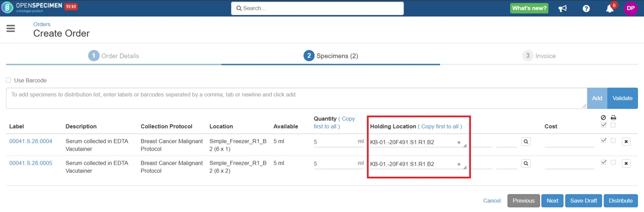Open the hamburger navigation menu
Screen dimensions: 644x212
[11, 29]
